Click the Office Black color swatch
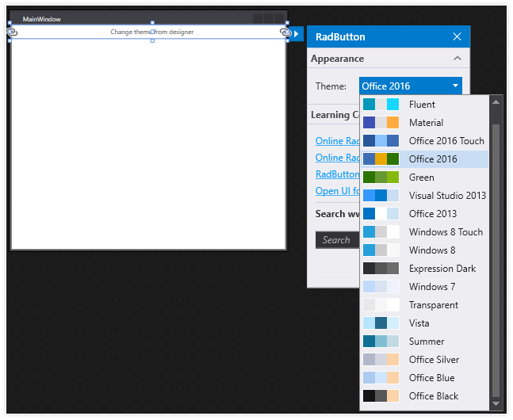The height and width of the screenshot is (420, 513). [x=381, y=395]
